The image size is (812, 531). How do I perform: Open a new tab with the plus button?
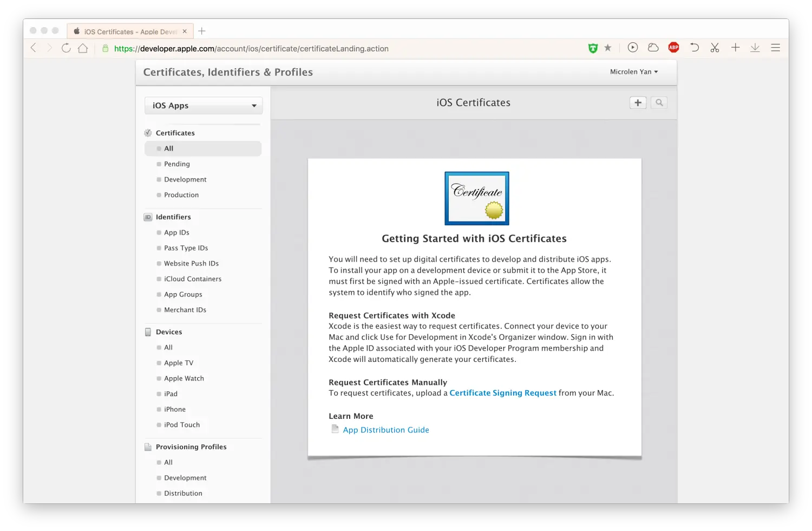(x=202, y=31)
